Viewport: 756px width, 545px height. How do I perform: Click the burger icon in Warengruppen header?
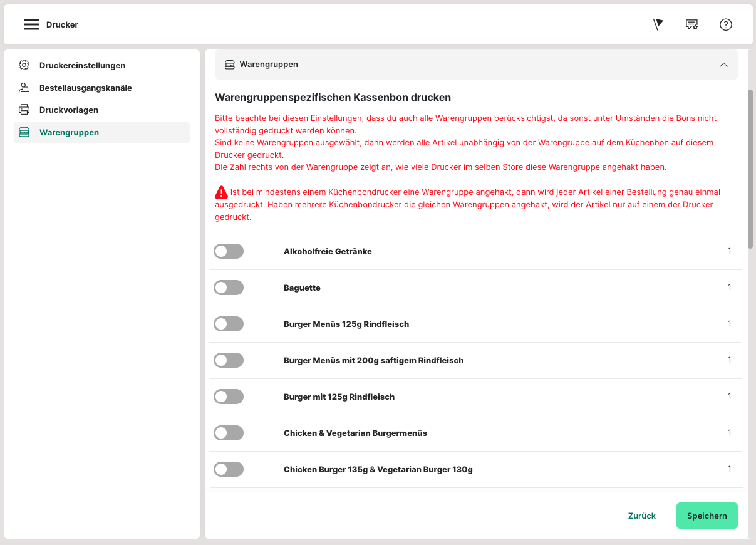230,65
